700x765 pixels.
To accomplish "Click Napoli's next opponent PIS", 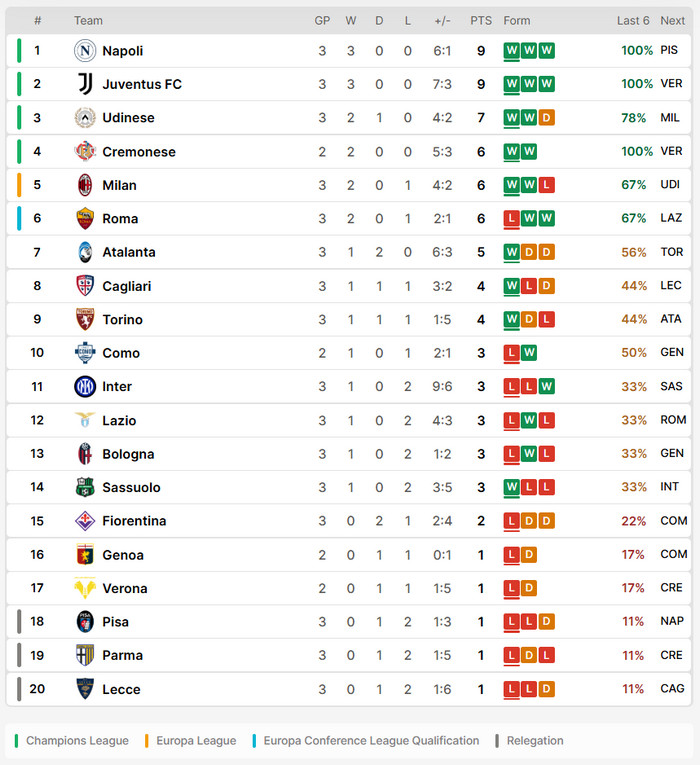I will click(x=669, y=51).
